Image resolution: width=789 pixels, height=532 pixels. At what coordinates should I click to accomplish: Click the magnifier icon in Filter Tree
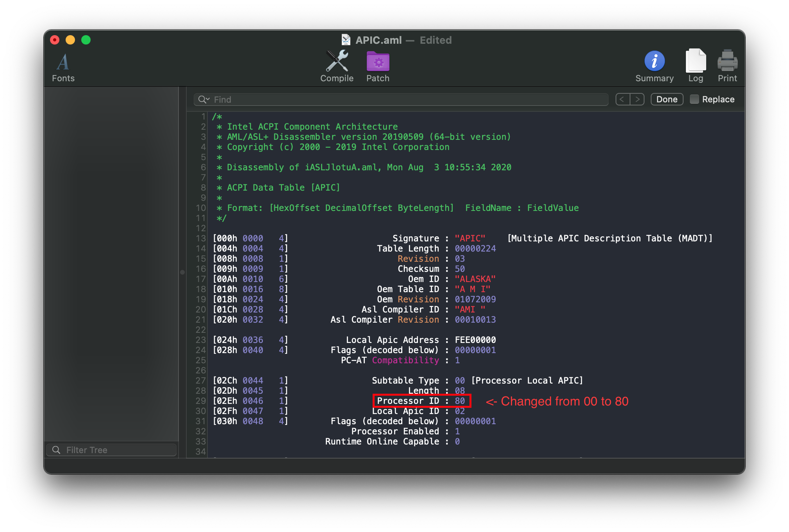(56, 450)
